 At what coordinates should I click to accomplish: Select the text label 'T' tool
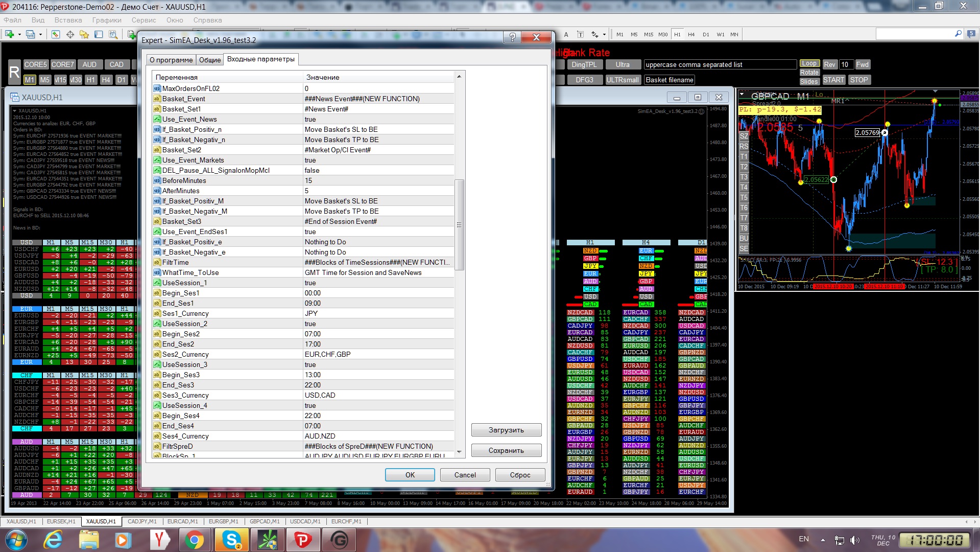[580, 34]
